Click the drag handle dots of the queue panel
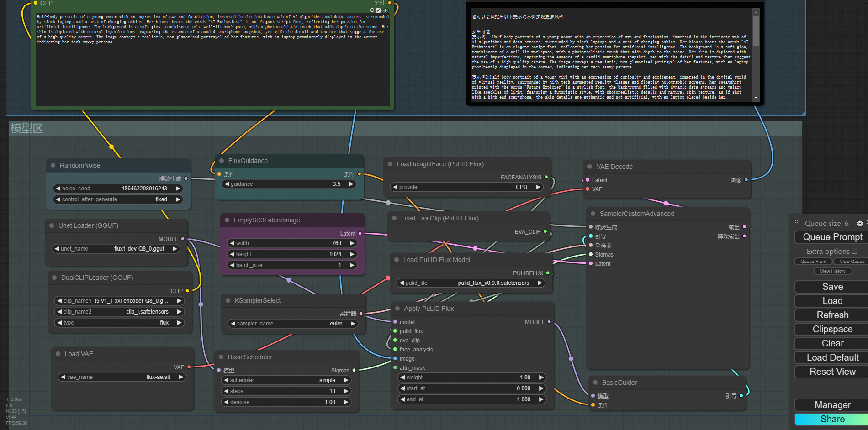868x430 pixels. tap(796, 223)
